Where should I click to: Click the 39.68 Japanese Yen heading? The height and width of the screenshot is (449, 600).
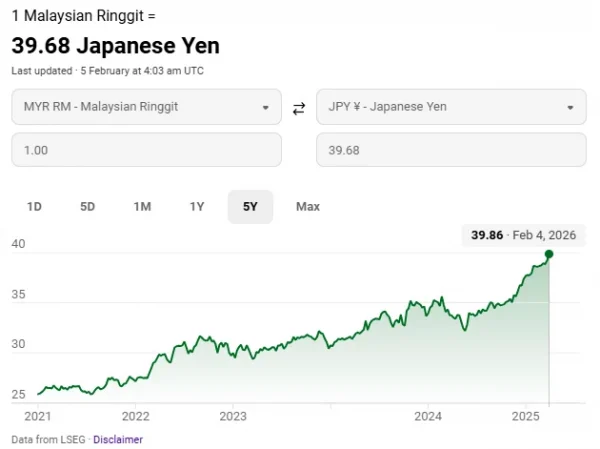(115, 46)
